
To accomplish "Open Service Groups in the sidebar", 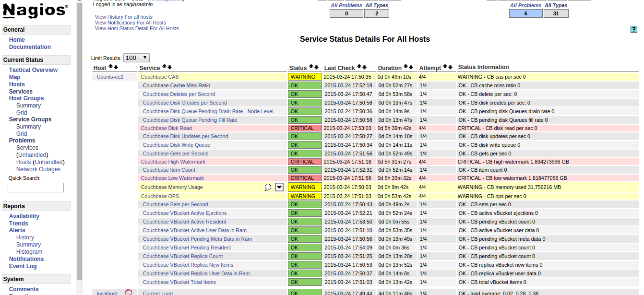I will [x=30, y=119].
